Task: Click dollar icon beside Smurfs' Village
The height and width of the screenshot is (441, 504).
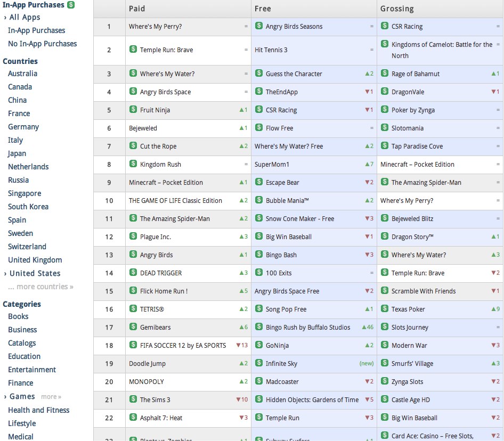Action: click(385, 363)
